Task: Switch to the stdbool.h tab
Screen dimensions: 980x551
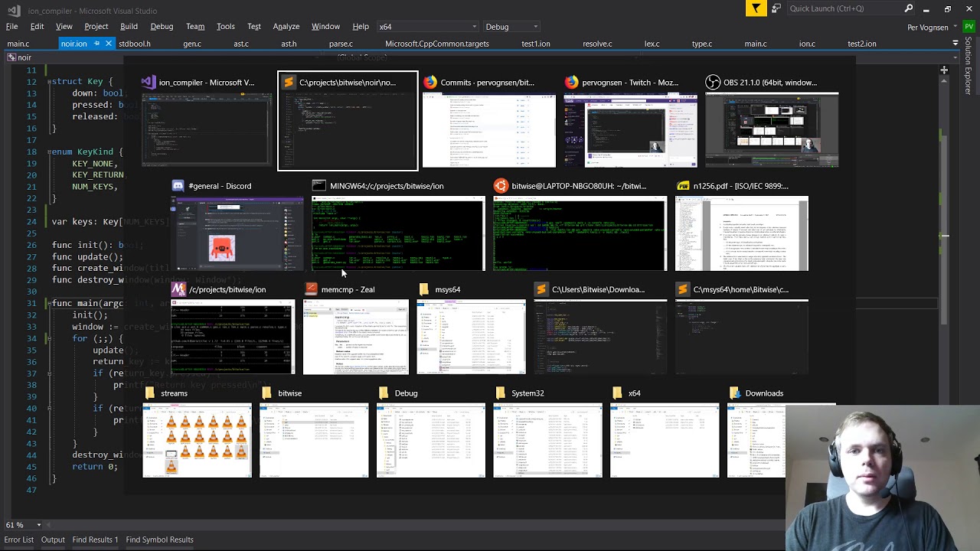Action: (x=135, y=44)
